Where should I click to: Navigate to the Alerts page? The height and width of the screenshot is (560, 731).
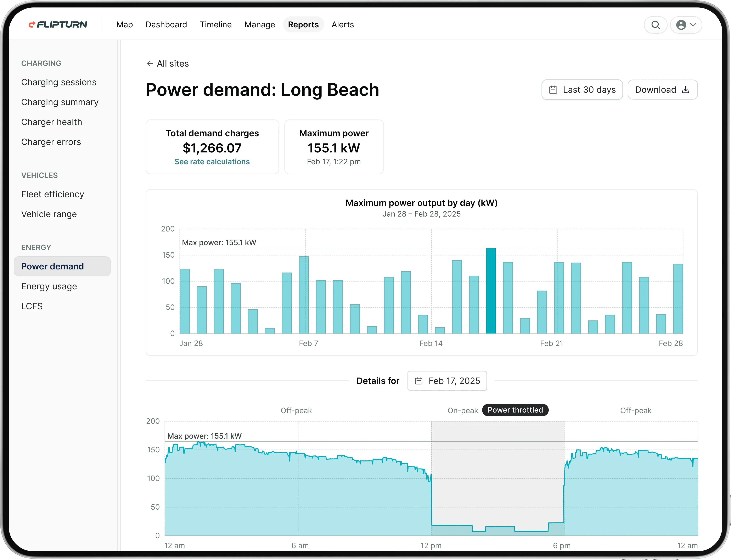coord(342,24)
